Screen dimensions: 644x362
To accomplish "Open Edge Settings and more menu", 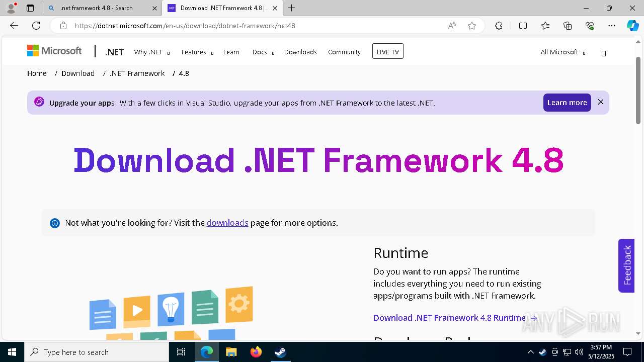I will click(x=612, y=26).
